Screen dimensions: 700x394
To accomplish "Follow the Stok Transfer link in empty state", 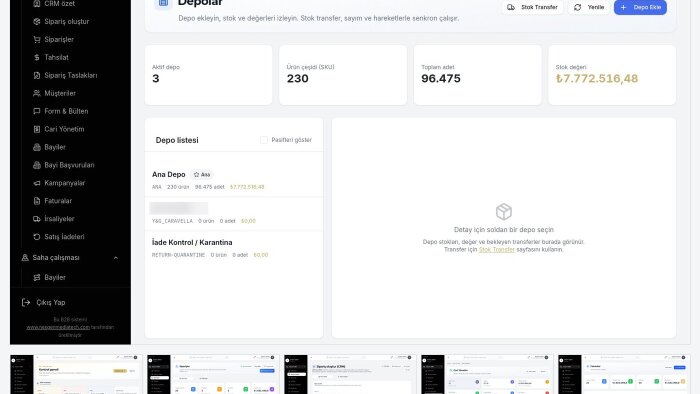I will click(496, 249).
